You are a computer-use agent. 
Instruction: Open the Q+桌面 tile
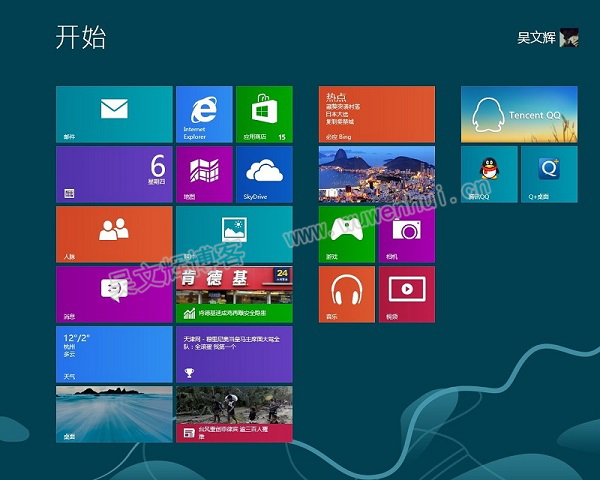point(549,174)
